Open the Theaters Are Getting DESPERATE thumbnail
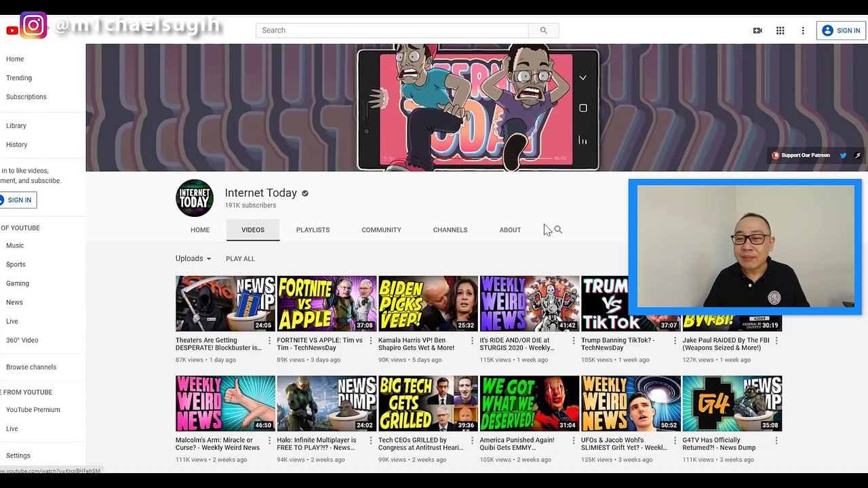Viewport: 868px width, 488px height. pos(225,304)
